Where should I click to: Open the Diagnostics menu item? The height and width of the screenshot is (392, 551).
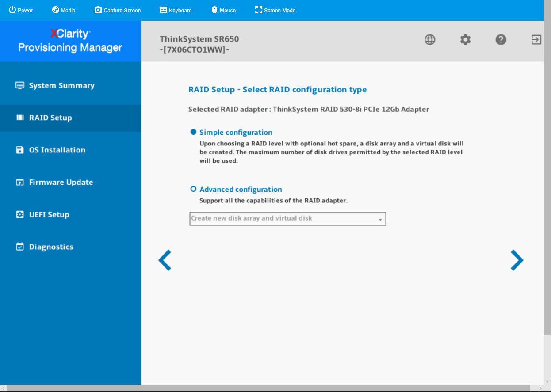click(70, 247)
